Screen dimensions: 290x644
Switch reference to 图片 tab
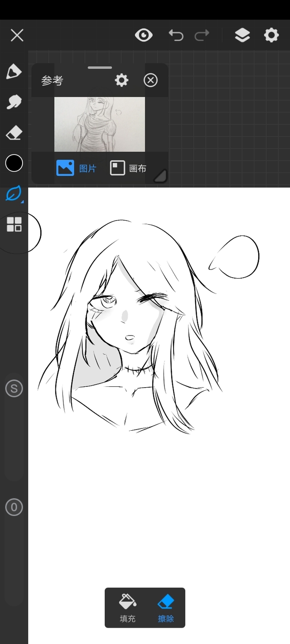[x=76, y=168]
